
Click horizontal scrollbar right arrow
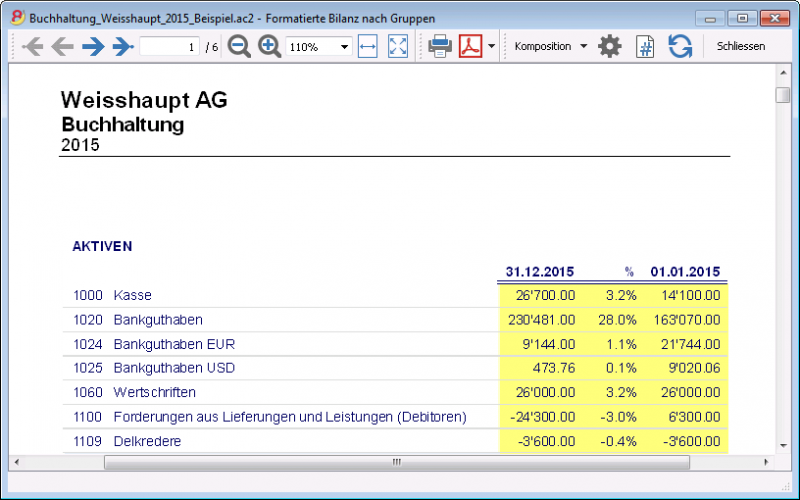click(x=766, y=462)
